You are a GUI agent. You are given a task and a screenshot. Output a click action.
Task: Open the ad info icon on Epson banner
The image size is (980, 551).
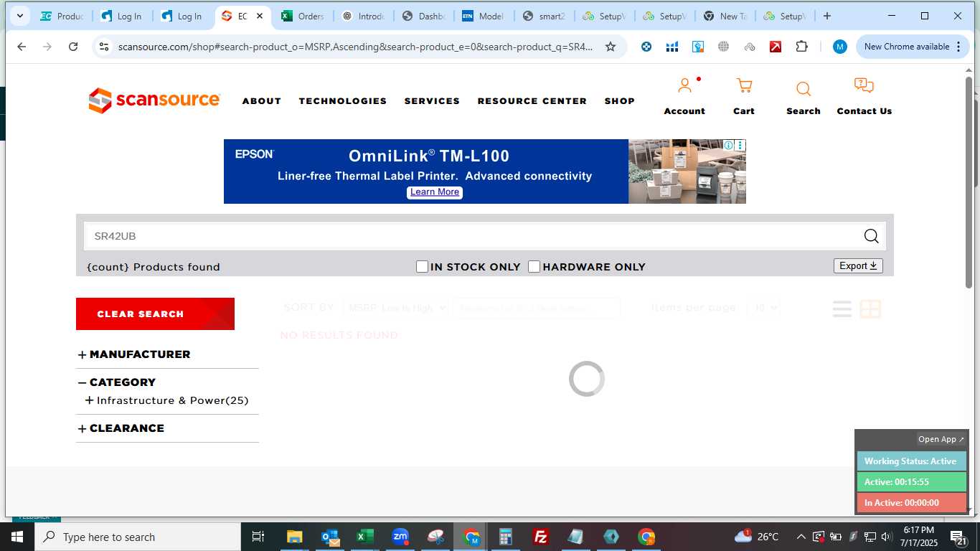pos(729,145)
